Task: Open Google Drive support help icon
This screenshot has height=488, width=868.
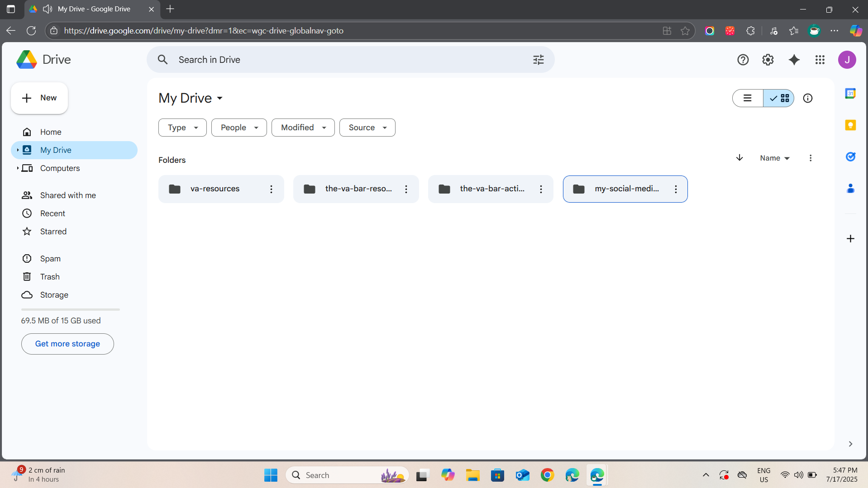Action: [x=743, y=60]
